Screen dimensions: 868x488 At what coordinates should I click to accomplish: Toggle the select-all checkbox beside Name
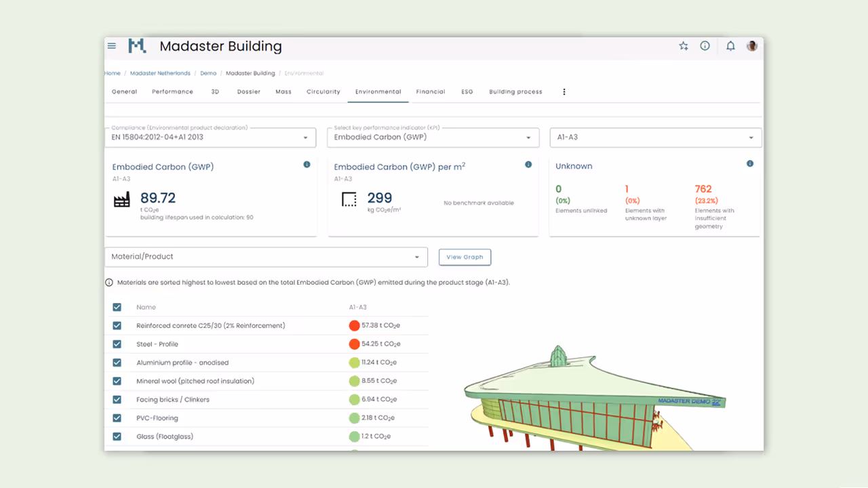tap(117, 307)
